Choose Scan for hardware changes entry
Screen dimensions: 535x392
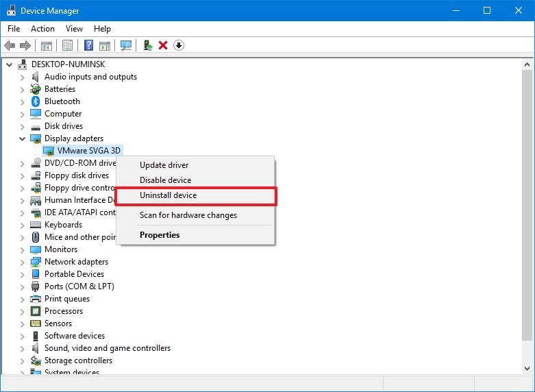[x=195, y=215]
